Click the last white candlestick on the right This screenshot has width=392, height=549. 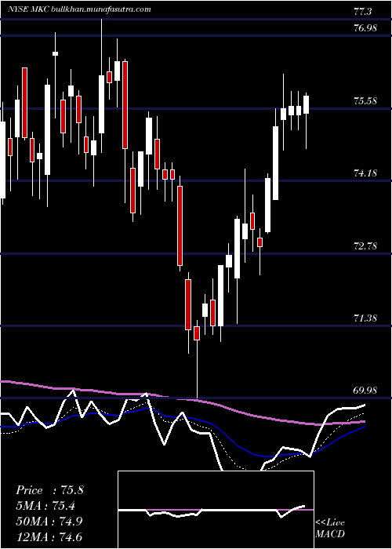307,104
